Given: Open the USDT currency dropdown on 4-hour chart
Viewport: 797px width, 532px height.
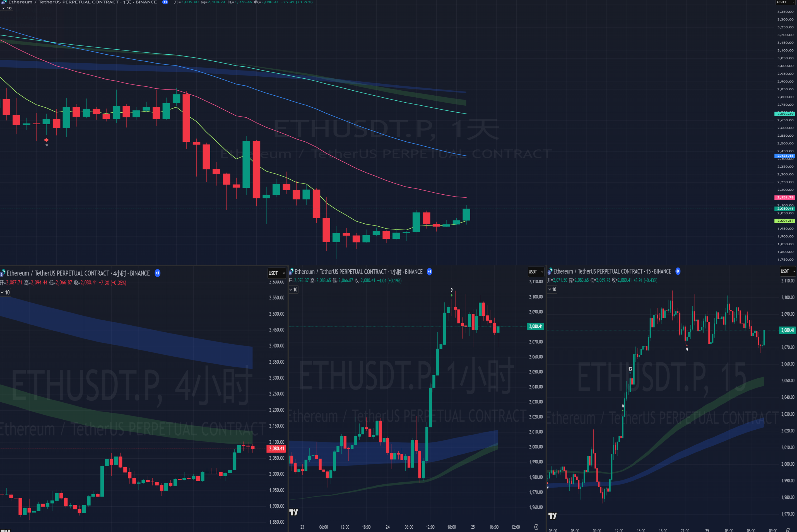Looking at the screenshot, I should click(x=276, y=273).
